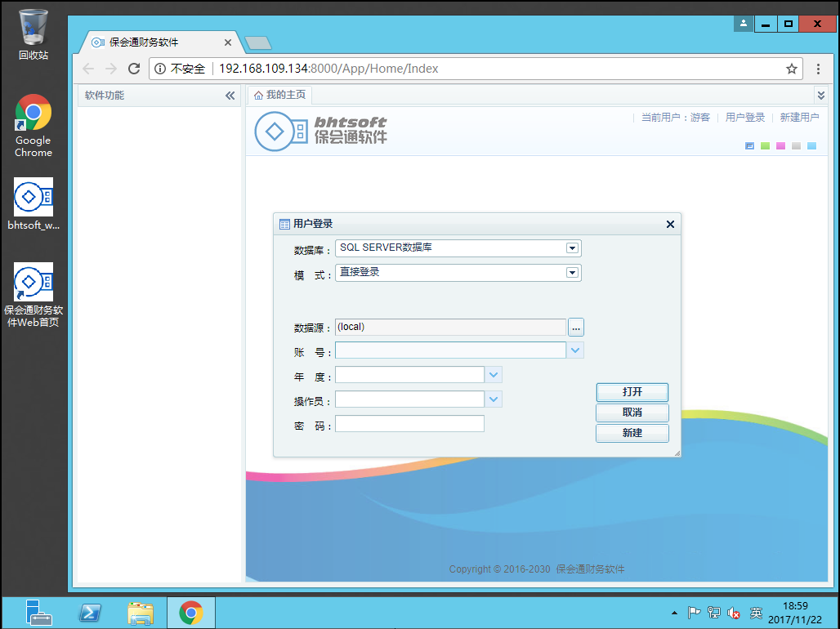Viewport: 840px width, 629px height.
Task: Expand the 年度 year dropdown
Action: pyautogui.click(x=494, y=375)
